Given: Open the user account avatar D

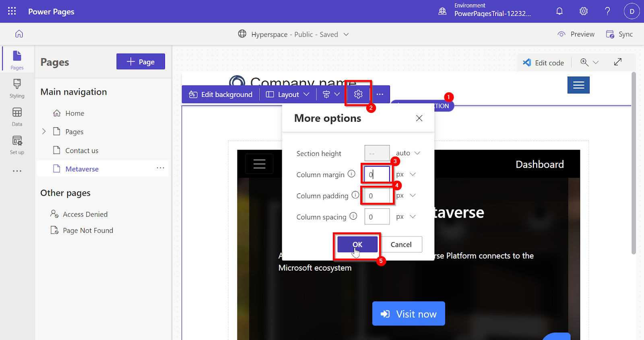Looking at the screenshot, I should pyautogui.click(x=632, y=11).
